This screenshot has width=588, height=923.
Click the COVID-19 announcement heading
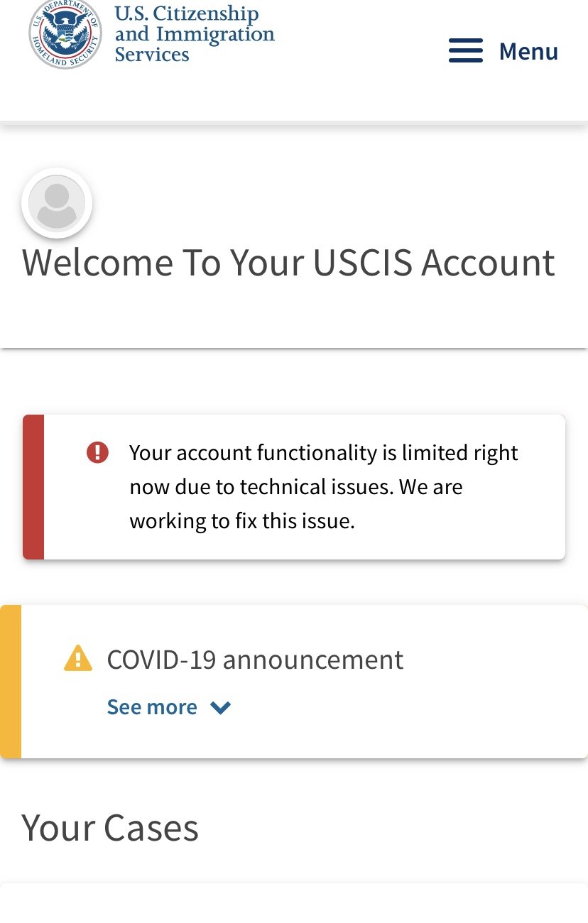pos(255,660)
